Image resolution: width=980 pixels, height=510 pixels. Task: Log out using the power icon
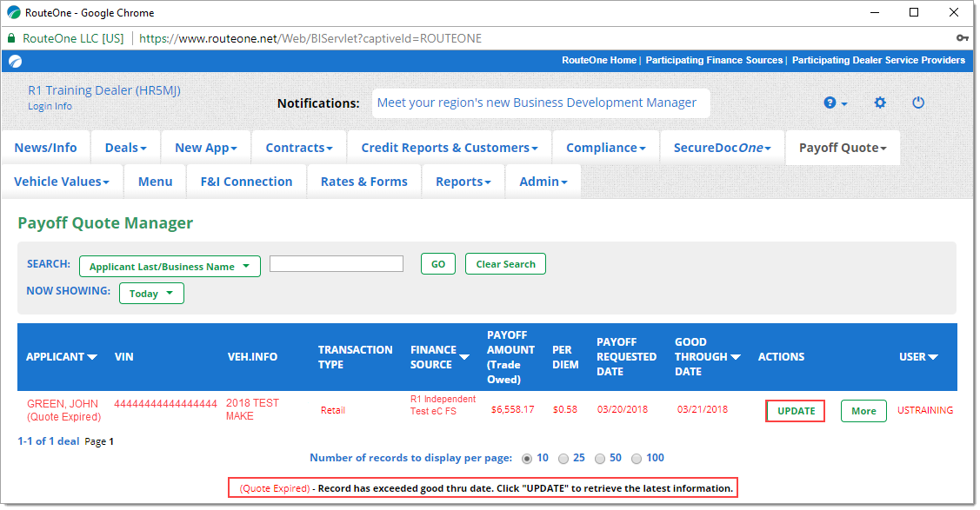pyautogui.click(x=918, y=103)
